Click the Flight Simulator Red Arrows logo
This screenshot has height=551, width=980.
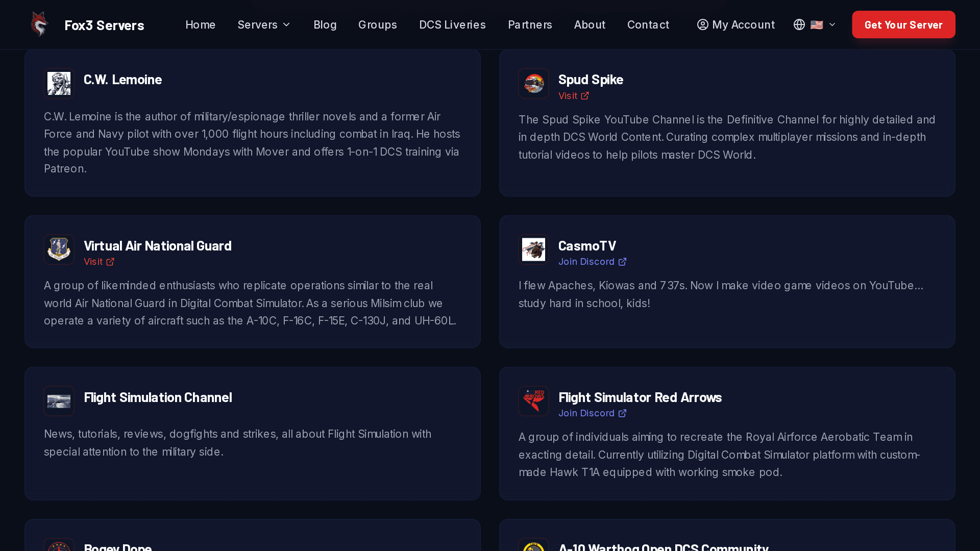534,401
